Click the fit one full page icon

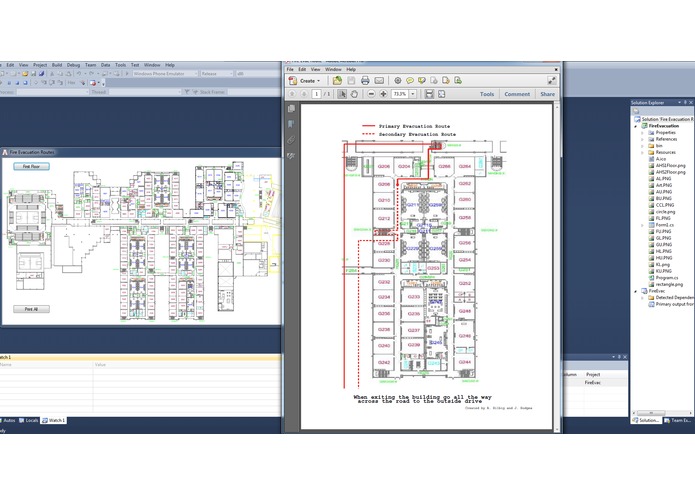point(441,94)
